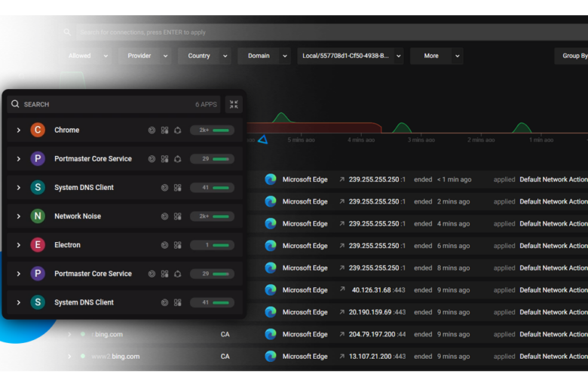The image size is (588, 377).
Task: Click 'Default Network Action' in '8 mins ago' row
Action: tap(553, 268)
